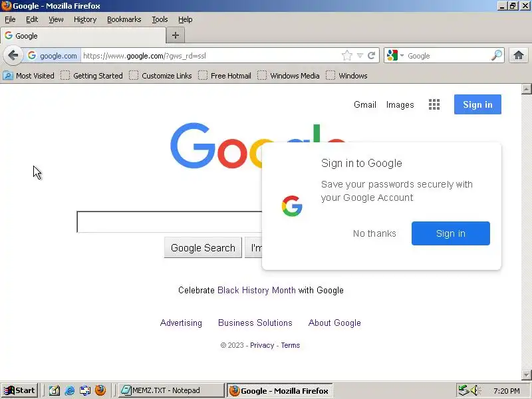Click Sign in inside the popup
Image resolution: width=532 pixels, height=399 pixels.
pos(451,233)
